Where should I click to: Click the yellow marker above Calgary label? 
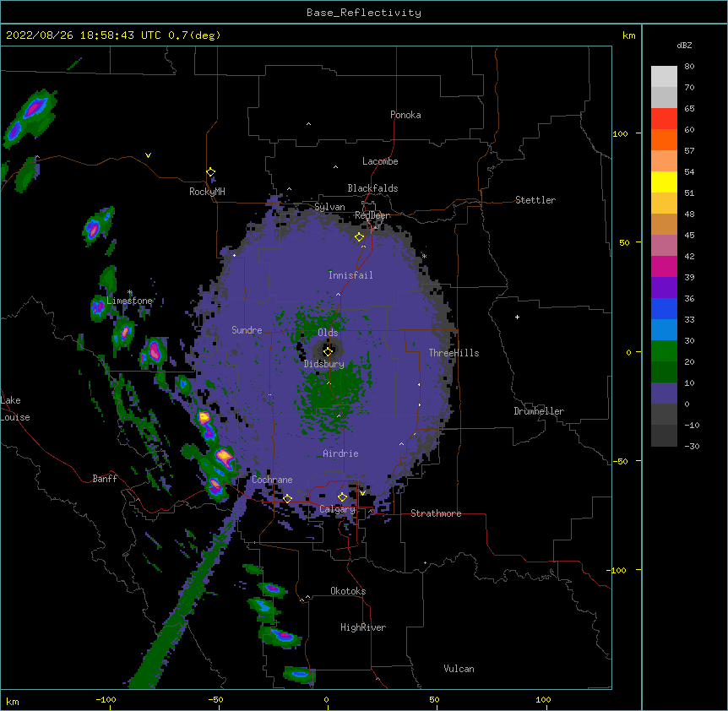pyautogui.click(x=342, y=497)
